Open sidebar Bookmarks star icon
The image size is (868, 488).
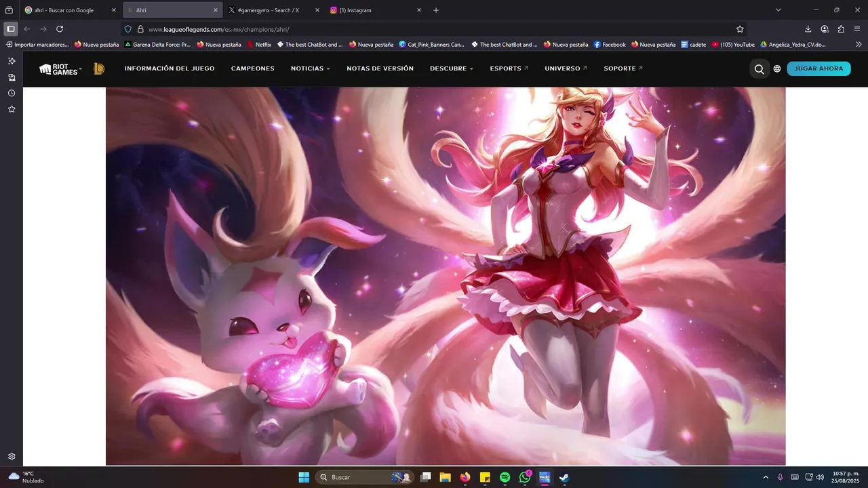[12, 109]
